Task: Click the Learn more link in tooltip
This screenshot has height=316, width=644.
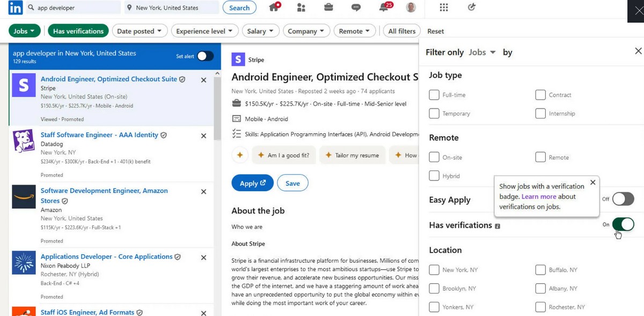Action: pyautogui.click(x=539, y=197)
